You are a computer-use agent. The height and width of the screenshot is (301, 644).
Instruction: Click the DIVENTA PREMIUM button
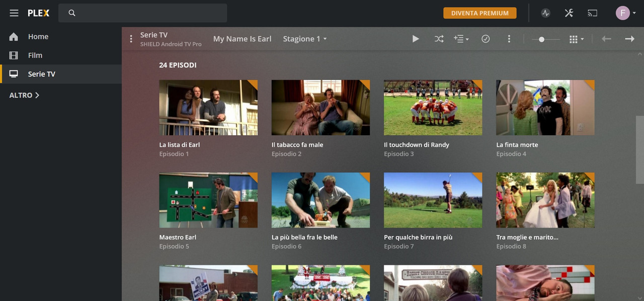click(480, 13)
